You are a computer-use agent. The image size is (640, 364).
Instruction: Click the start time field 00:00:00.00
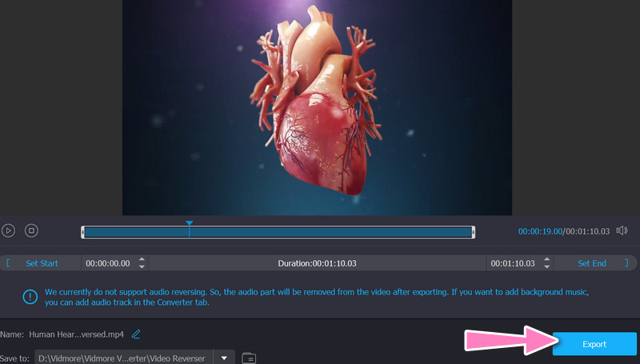coord(107,263)
